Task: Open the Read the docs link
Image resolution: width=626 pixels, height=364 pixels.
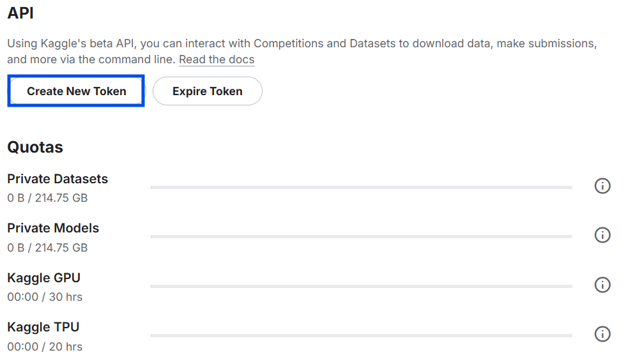Action: [217, 59]
